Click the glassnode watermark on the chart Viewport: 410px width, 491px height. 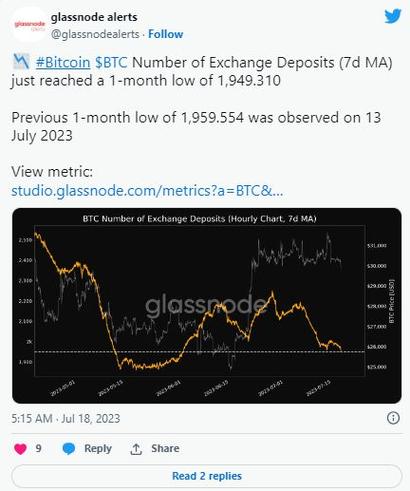click(x=207, y=305)
